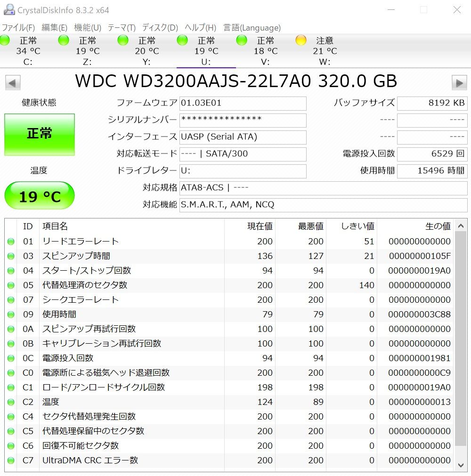
Task: Click the green 正常 health status button
Action: click(x=40, y=135)
